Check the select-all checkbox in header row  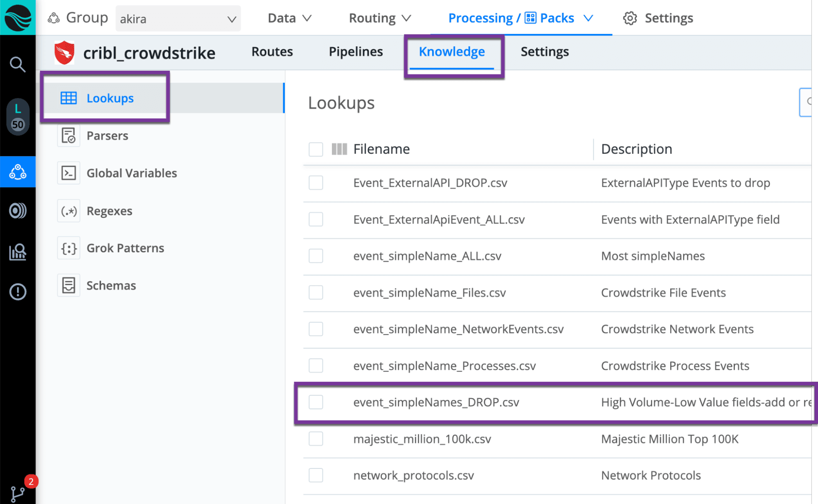[x=316, y=149]
